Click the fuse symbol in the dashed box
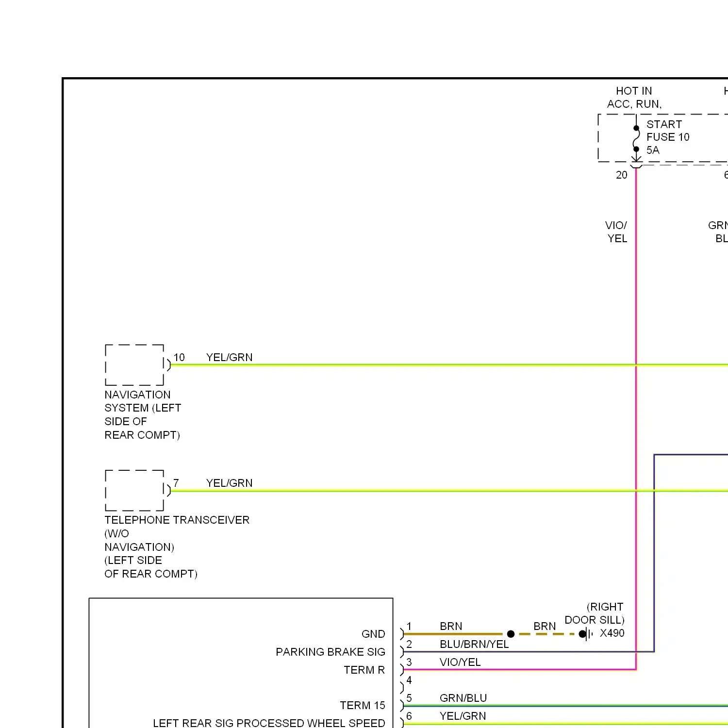The image size is (728, 728). (x=636, y=139)
